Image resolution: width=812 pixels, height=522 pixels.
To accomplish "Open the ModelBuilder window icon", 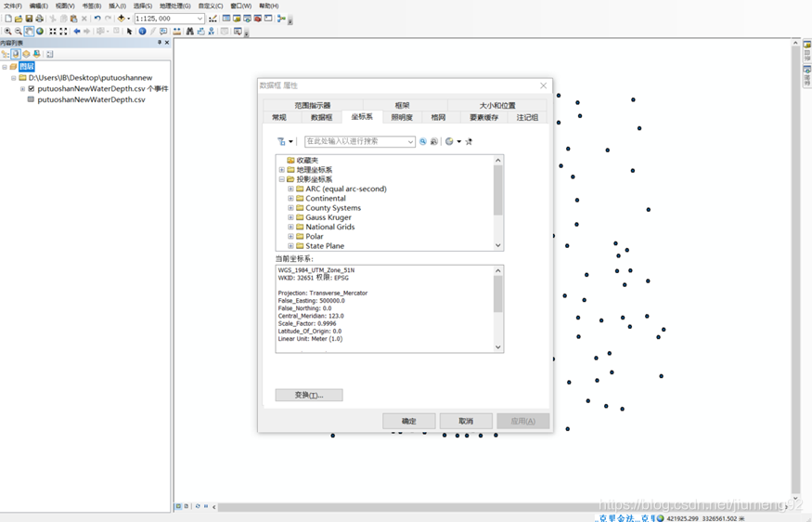I will [x=282, y=19].
